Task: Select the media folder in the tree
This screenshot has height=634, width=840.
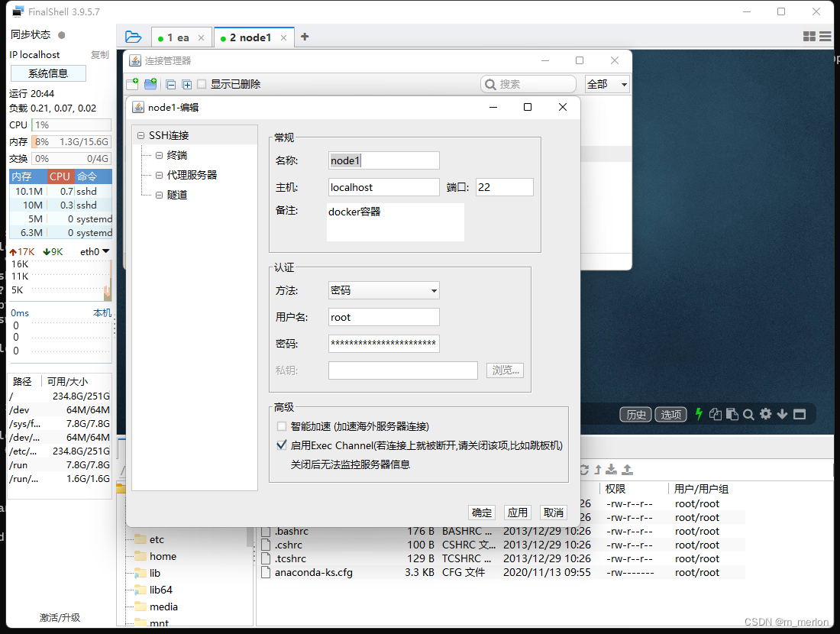Action: [x=163, y=607]
